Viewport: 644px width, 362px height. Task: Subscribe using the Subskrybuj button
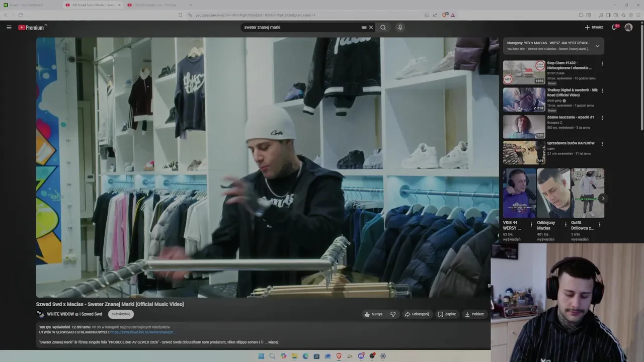(x=121, y=314)
